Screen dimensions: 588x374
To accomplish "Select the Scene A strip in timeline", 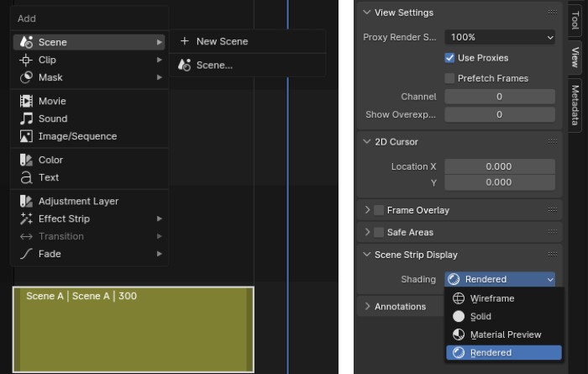I will click(x=134, y=329).
